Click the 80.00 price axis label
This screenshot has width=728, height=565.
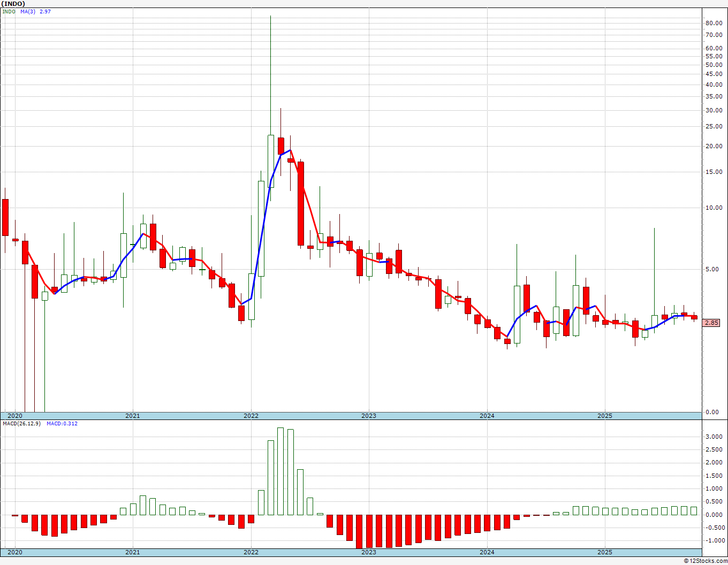point(714,23)
